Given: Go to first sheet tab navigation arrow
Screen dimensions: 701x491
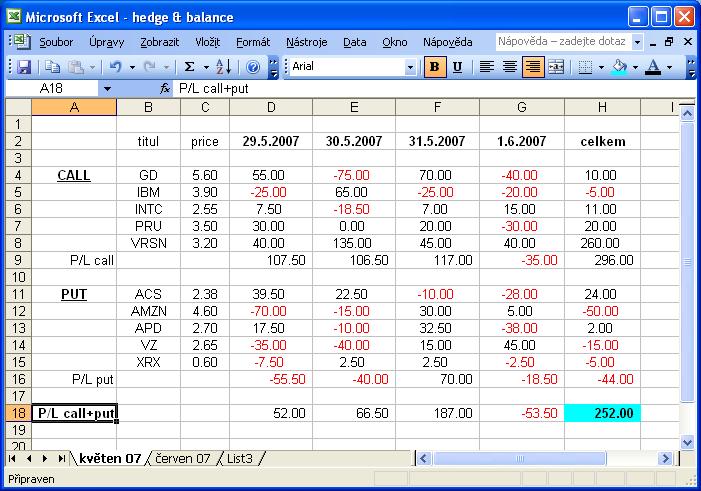Looking at the screenshot, I should (x=12, y=458).
